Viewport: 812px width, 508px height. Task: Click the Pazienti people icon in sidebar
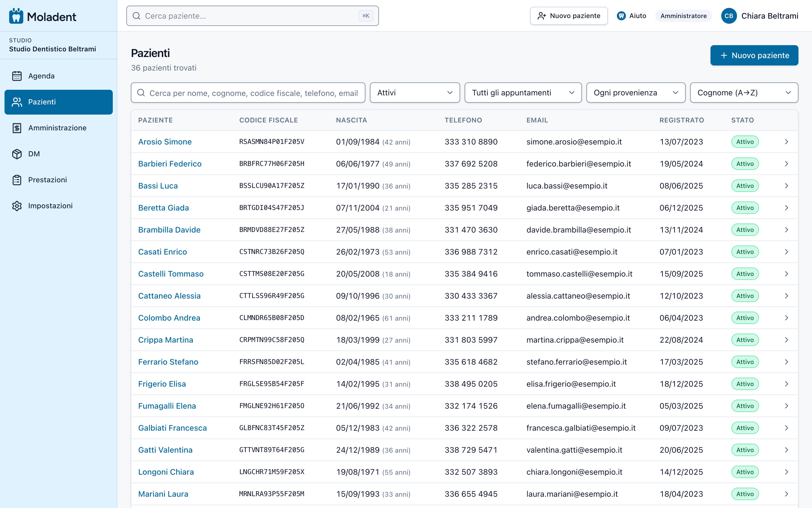(17, 102)
